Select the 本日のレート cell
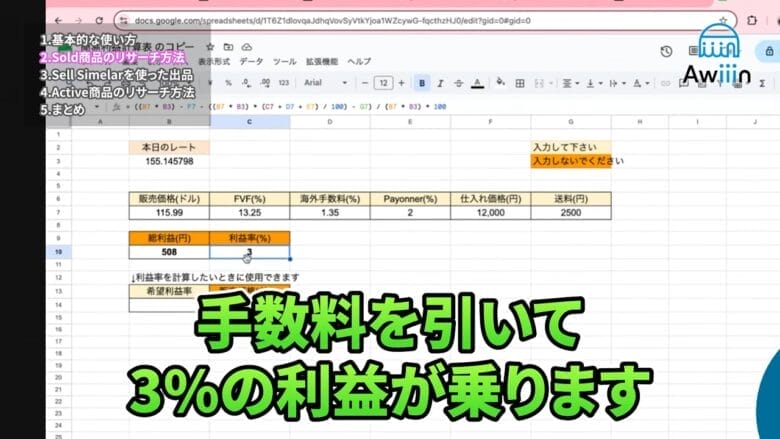Viewport: 780px width, 439px height. point(169,148)
